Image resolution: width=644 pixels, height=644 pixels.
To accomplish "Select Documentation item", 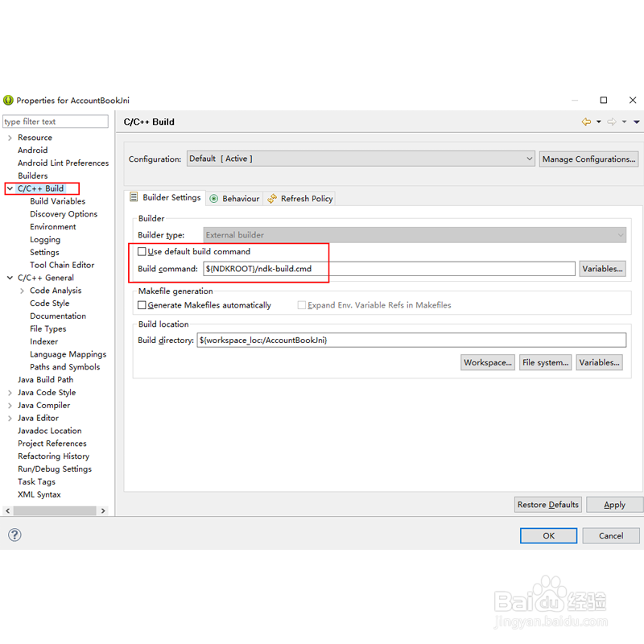I will [x=57, y=316].
